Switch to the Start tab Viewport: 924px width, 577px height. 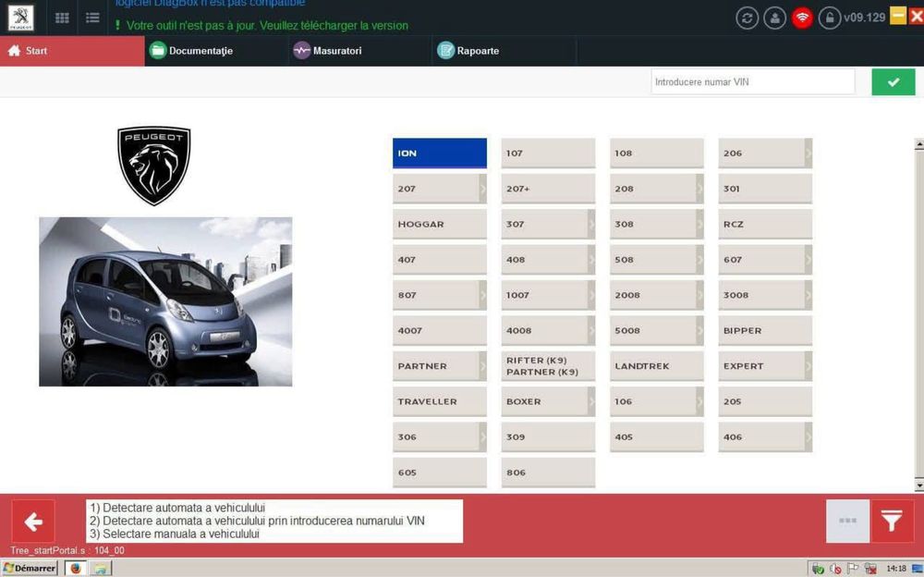tap(72, 51)
